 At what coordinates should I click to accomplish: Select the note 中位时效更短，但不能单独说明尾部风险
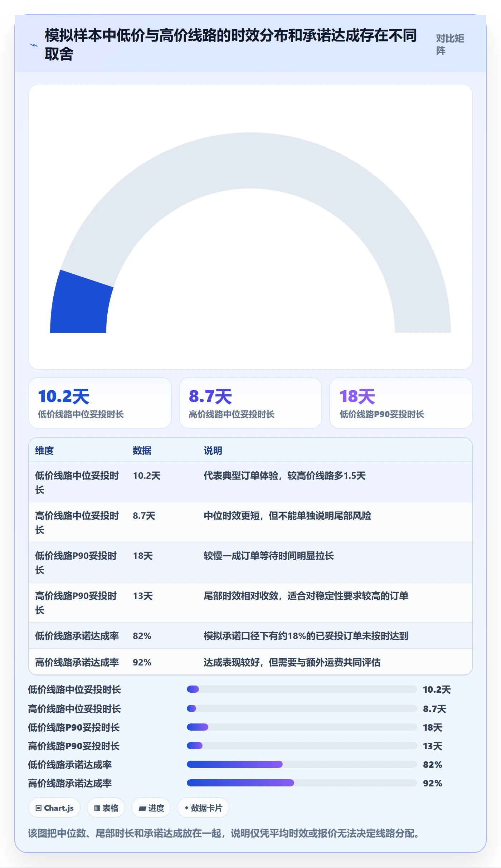[287, 516]
